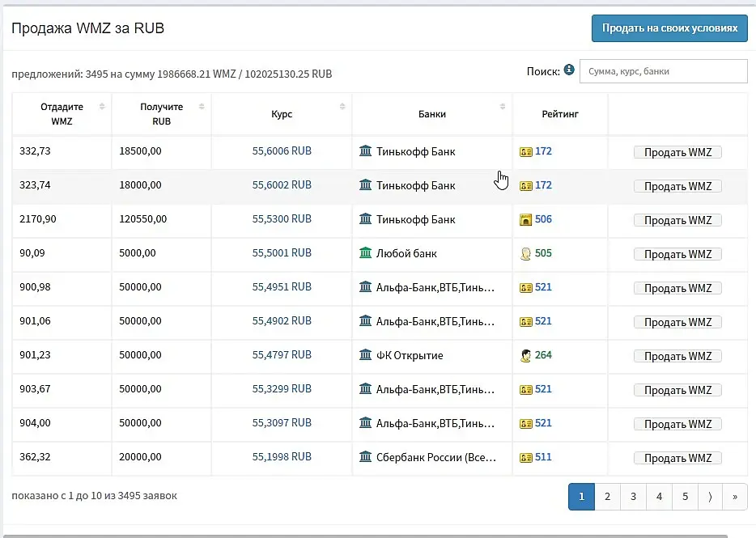Click bank icon in the 2170,90 WMZ row
756x538 pixels.
366,219
